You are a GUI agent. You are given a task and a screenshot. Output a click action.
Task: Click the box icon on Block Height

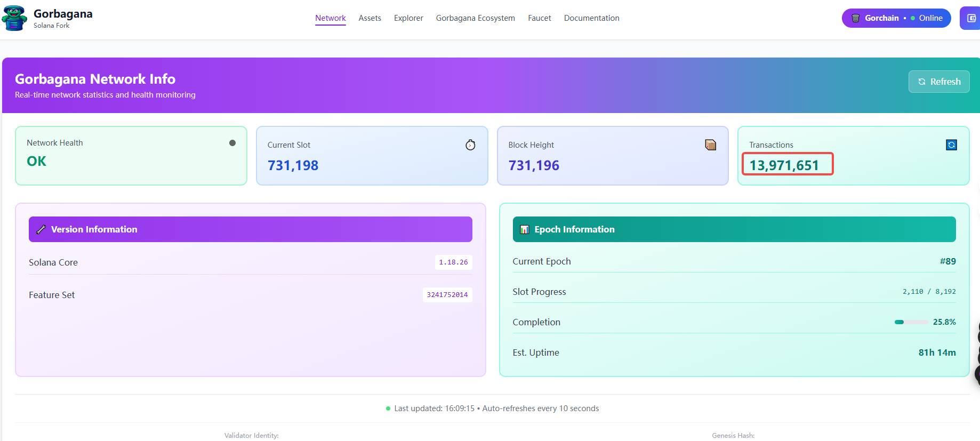coord(710,145)
